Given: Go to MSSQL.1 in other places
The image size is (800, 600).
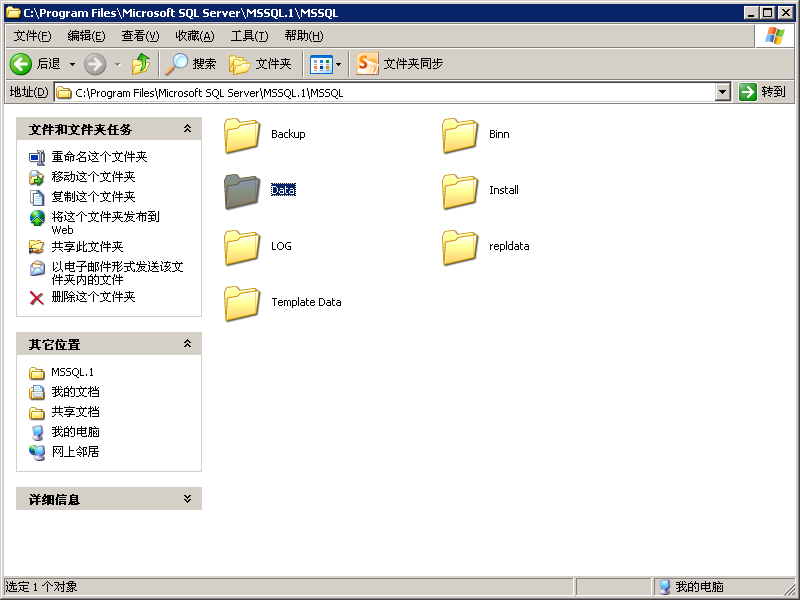Looking at the screenshot, I should (x=72, y=372).
